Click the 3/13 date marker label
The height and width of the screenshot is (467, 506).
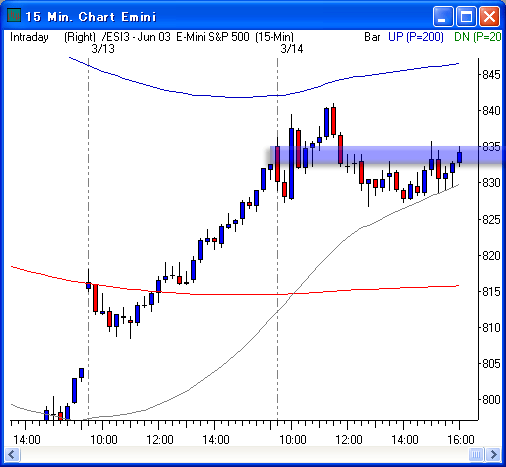(x=103, y=49)
